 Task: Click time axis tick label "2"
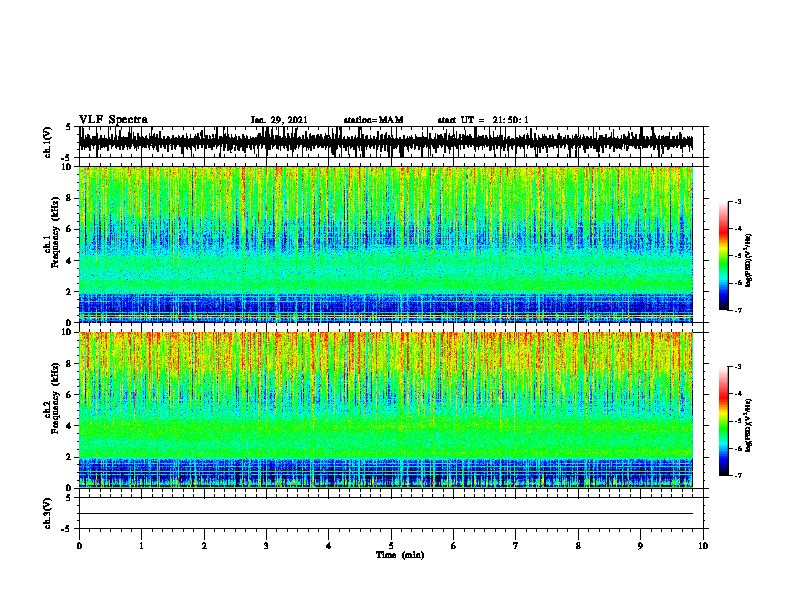(204, 546)
